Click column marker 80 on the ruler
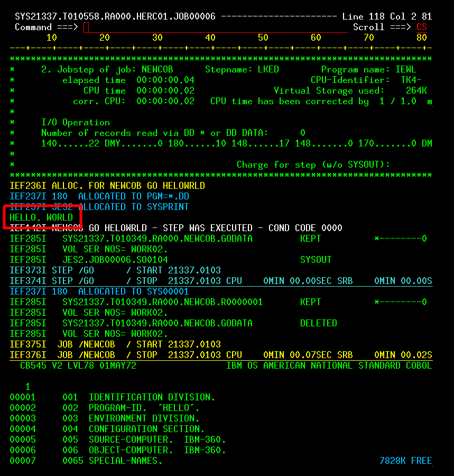The width and height of the screenshot is (454, 476). pos(421,38)
